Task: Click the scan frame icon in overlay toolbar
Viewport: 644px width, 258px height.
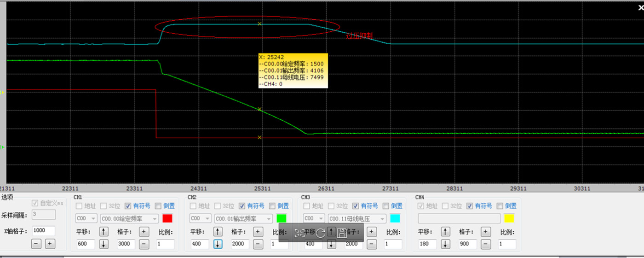Action: click(x=299, y=233)
